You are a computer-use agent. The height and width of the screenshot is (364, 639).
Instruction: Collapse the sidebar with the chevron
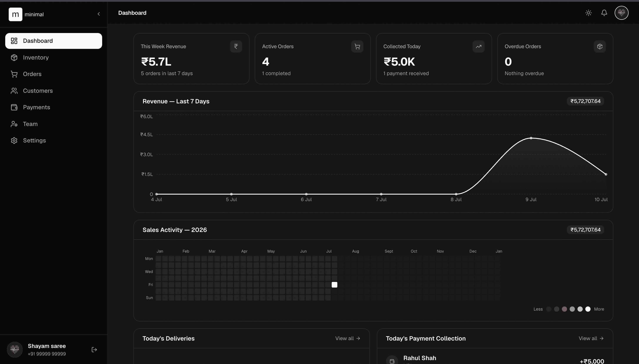99,14
